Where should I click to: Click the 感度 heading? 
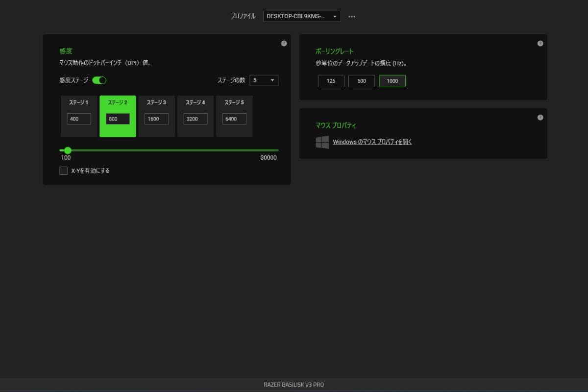tap(66, 51)
